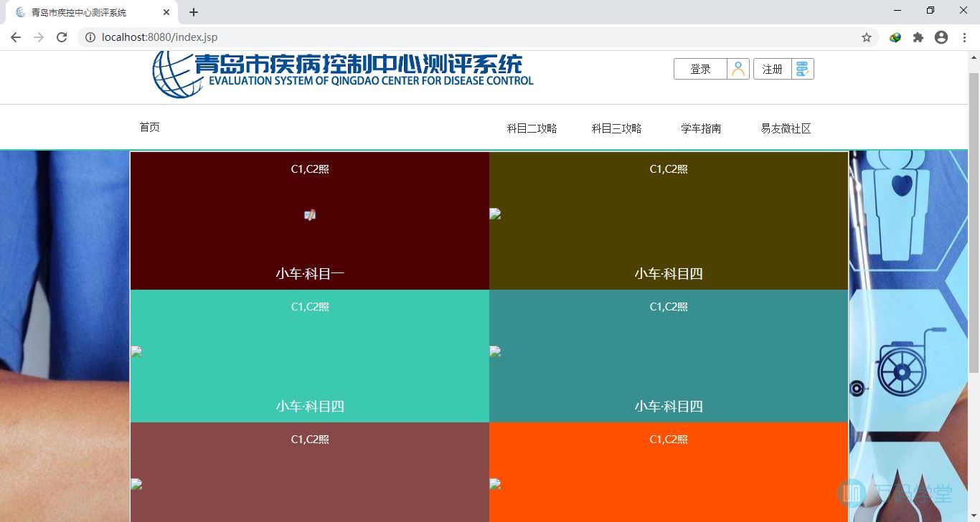Viewport: 980px width, 522px height.
Task: Click the user icon beside 登录
Action: point(738,69)
